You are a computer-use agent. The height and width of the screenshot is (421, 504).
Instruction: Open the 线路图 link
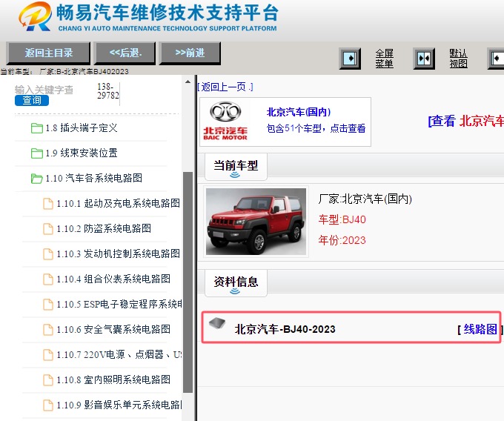point(480,329)
